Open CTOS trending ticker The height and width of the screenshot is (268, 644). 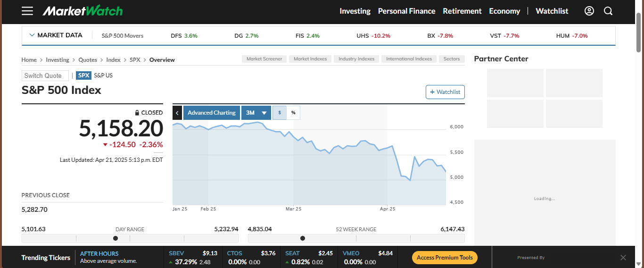coord(251,258)
